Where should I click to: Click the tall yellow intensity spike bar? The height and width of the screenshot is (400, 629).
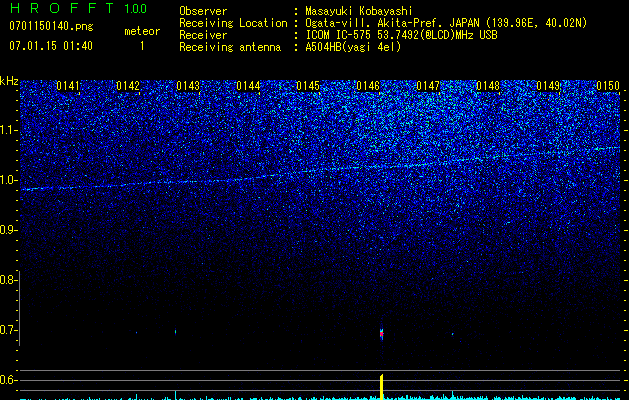tap(381, 387)
